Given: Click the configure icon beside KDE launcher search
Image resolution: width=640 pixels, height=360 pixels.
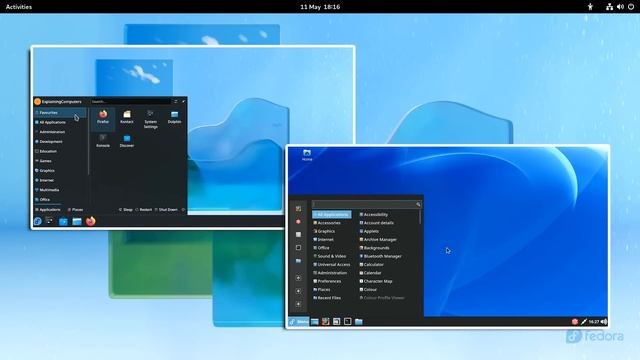Looking at the screenshot, I should tap(176, 102).
